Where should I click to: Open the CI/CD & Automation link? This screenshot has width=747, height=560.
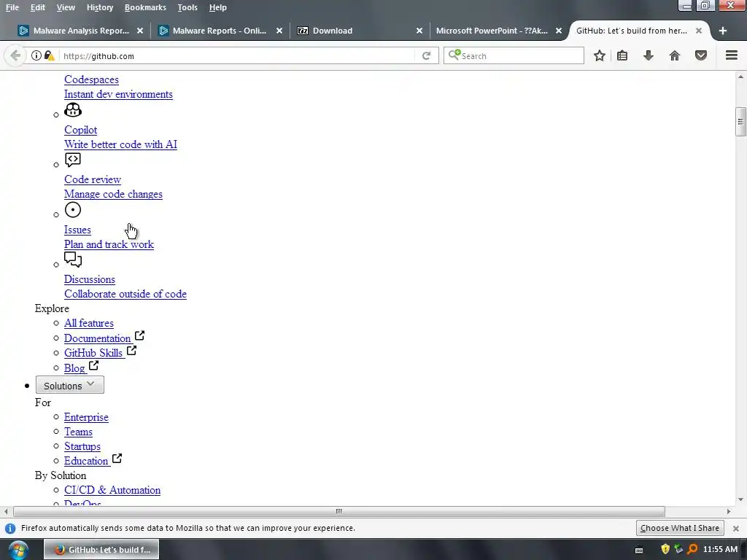112,490
